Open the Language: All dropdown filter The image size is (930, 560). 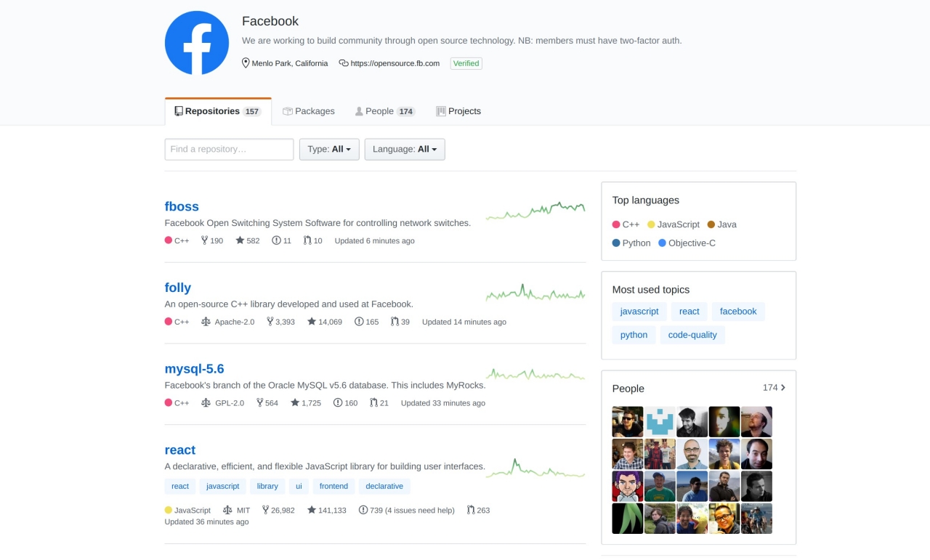pyautogui.click(x=405, y=149)
